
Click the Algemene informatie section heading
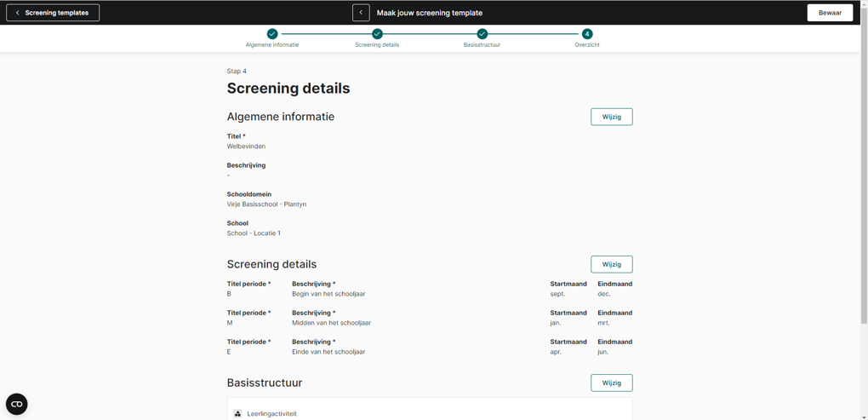point(281,117)
